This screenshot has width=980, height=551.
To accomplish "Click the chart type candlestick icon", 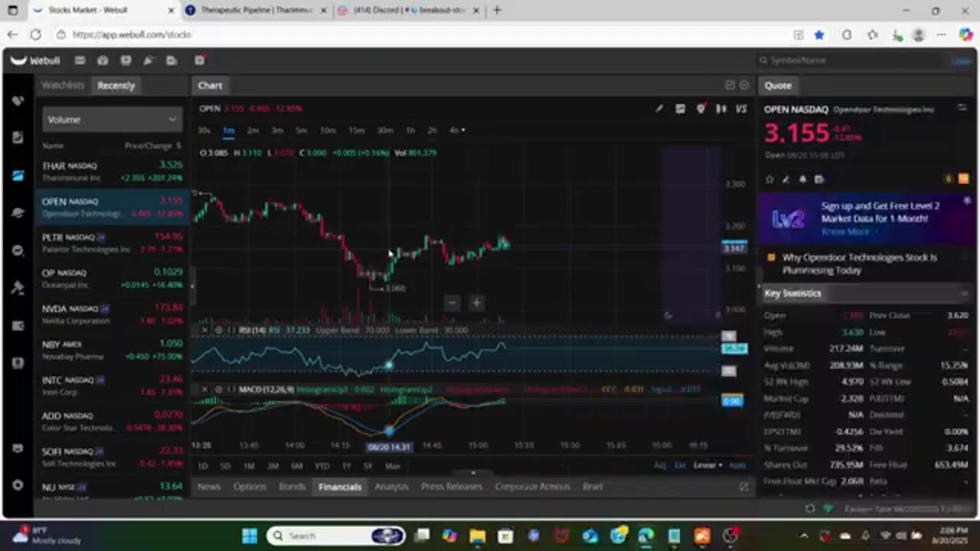I will 720,109.
